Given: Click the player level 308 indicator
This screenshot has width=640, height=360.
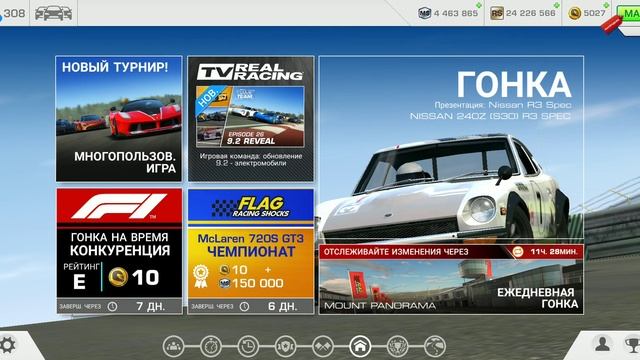Looking at the screenshot, I should pyautogui.click(x=13, y=13).
